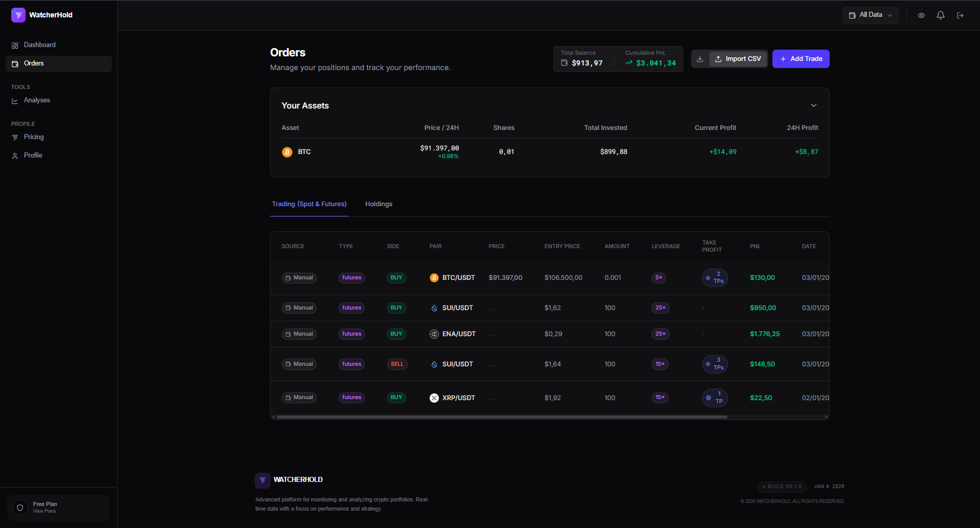Toggle the 1 TP indicator on XRP/USDT row
980x528 pixels.
point(715,398)
